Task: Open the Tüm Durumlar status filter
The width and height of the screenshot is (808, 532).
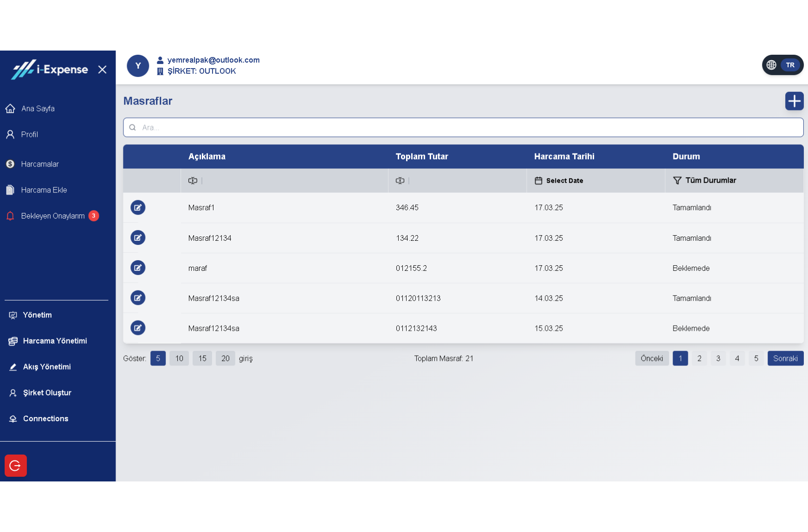Action: [710, 180]
